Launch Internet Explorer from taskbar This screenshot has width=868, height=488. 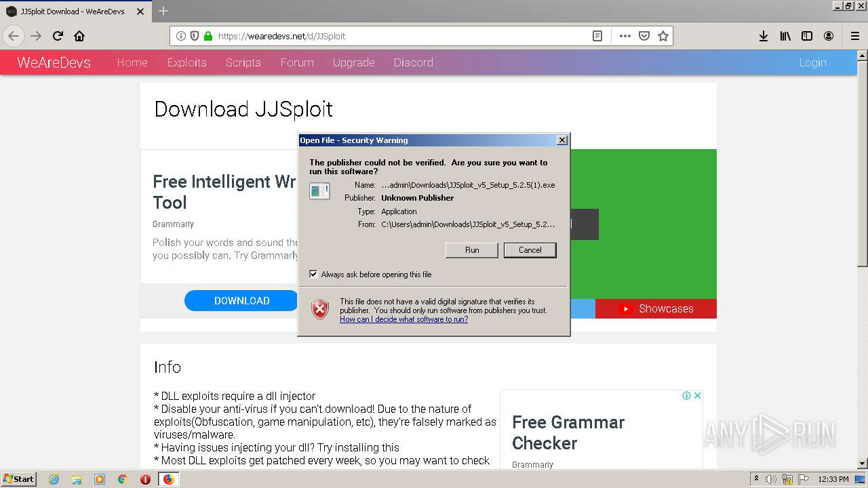[54, 479]
